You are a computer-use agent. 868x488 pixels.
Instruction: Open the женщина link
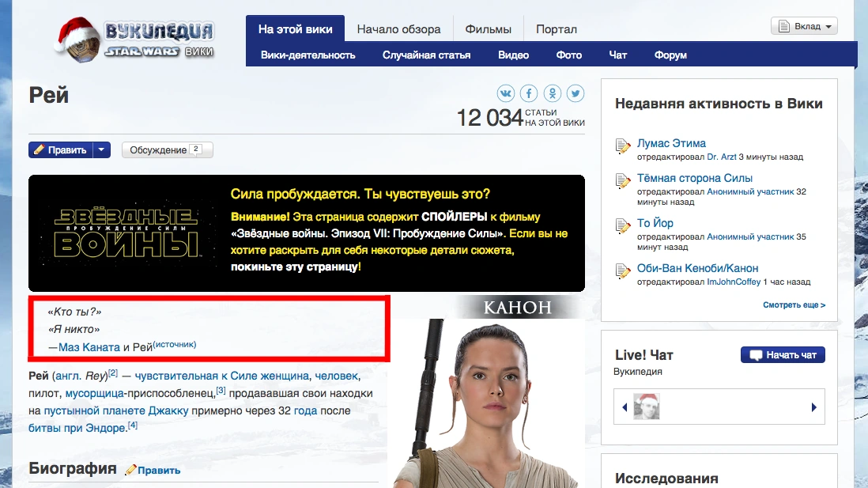pos(285,376)
